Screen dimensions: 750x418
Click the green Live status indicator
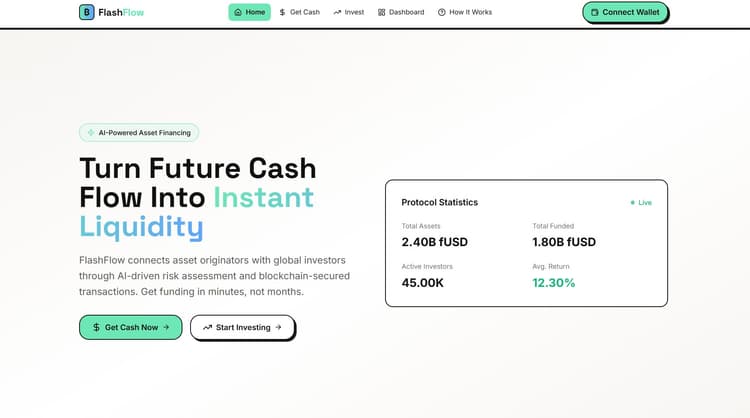point(641,202)
